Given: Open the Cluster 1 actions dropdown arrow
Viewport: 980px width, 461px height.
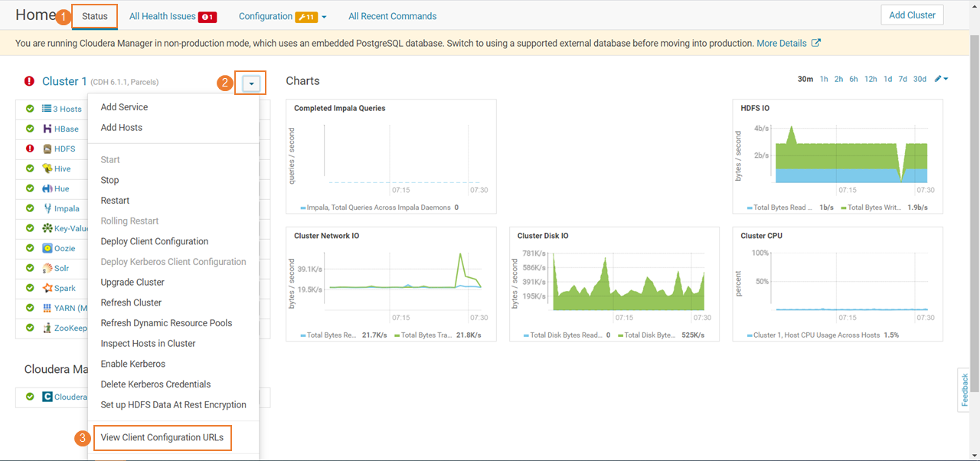Looking at the screenshot, I should [251, 83].
